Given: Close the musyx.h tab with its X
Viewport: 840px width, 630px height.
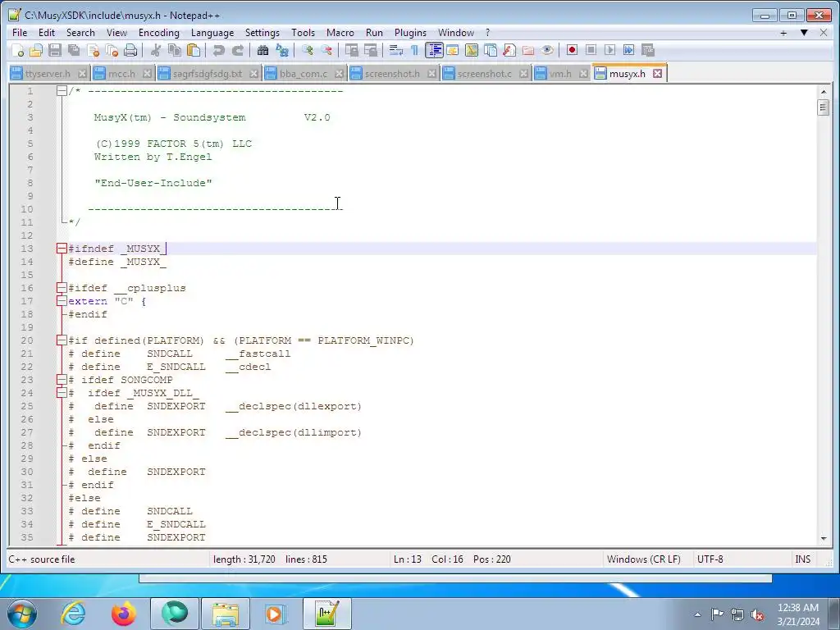Looking at the screenshot, I should [x=657, y=73].
